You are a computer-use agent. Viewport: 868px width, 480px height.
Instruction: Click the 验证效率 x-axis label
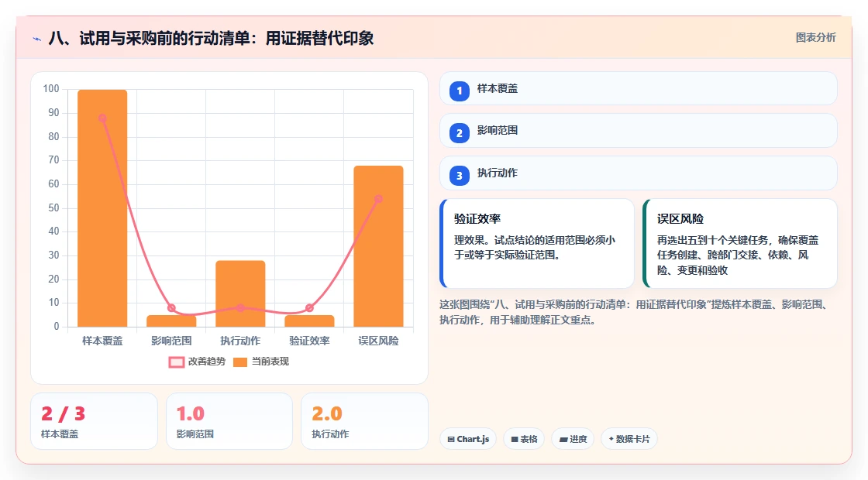[x=309, y=341]
